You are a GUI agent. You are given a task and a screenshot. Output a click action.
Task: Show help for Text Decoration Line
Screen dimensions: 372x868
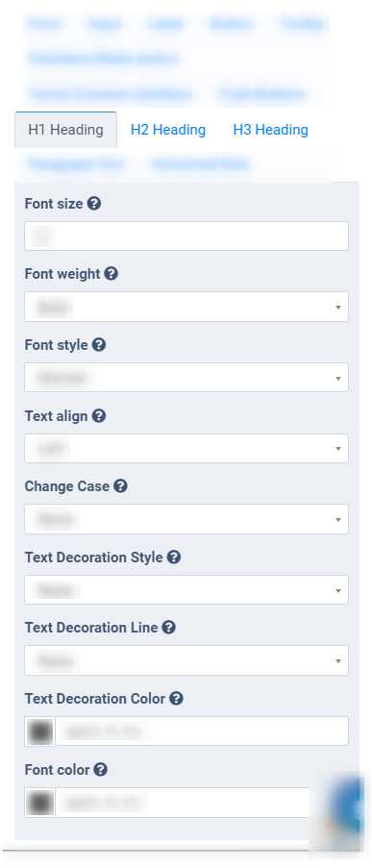pos(169,627)
